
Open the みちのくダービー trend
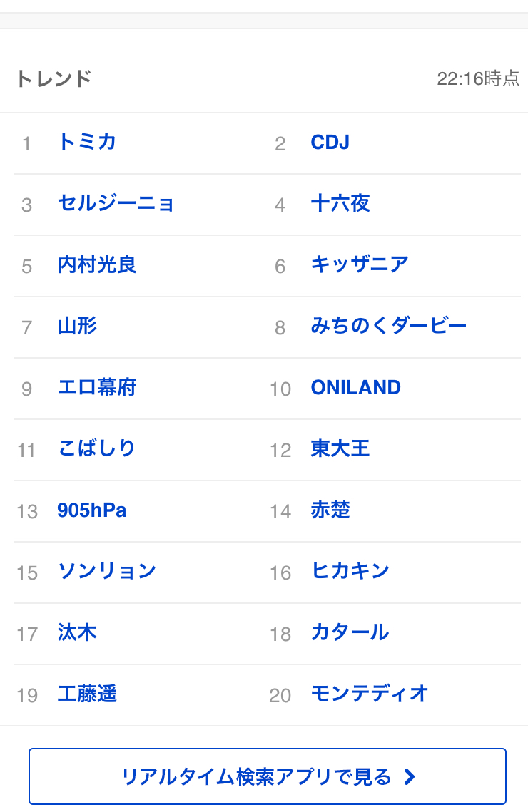click(x=389, y=326)
